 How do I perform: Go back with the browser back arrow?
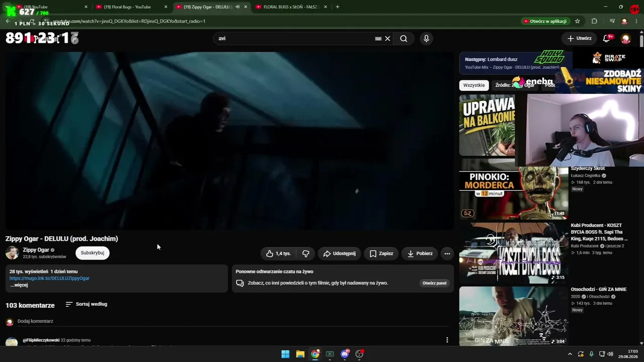point(8,21)
